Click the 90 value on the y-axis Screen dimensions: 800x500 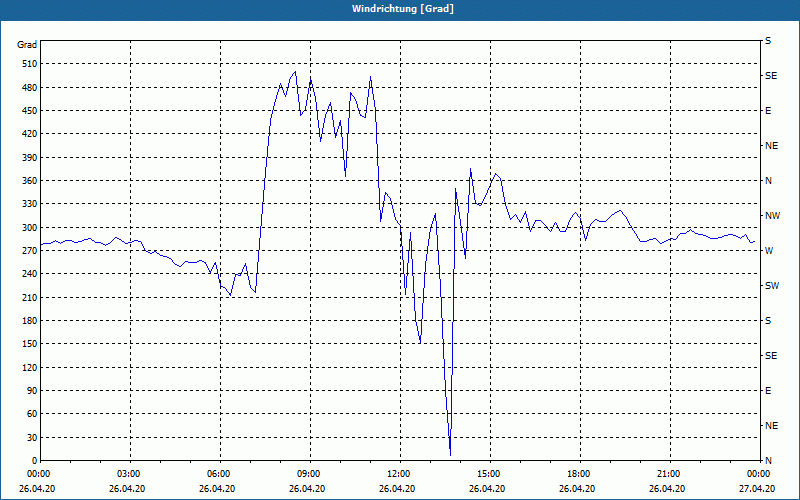click(x=32, y=391)
